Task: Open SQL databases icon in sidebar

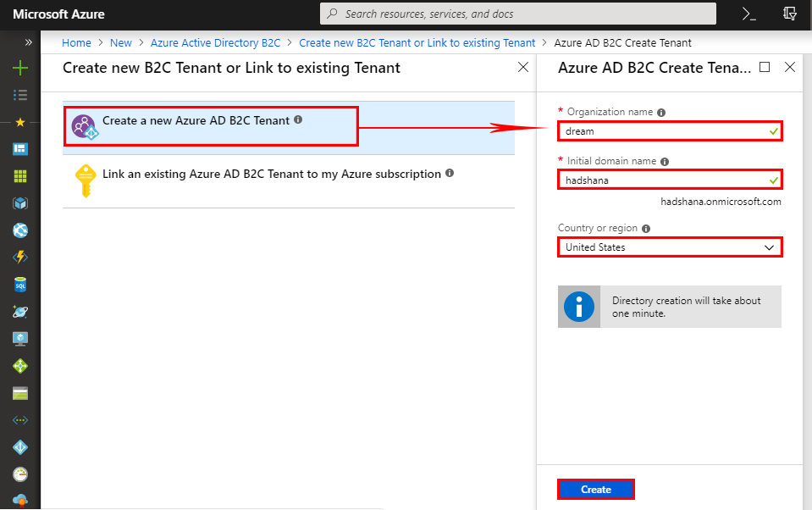Action: click(20, 285)
